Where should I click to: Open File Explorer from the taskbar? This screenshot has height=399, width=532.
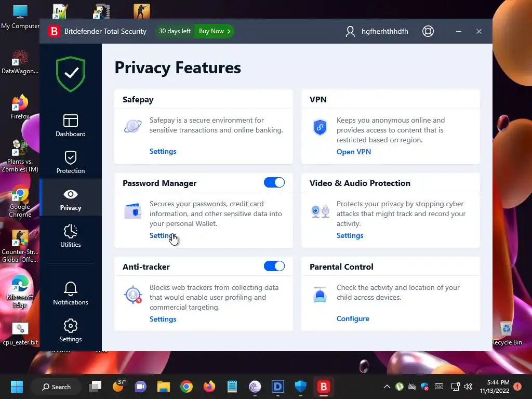[164, 387]
